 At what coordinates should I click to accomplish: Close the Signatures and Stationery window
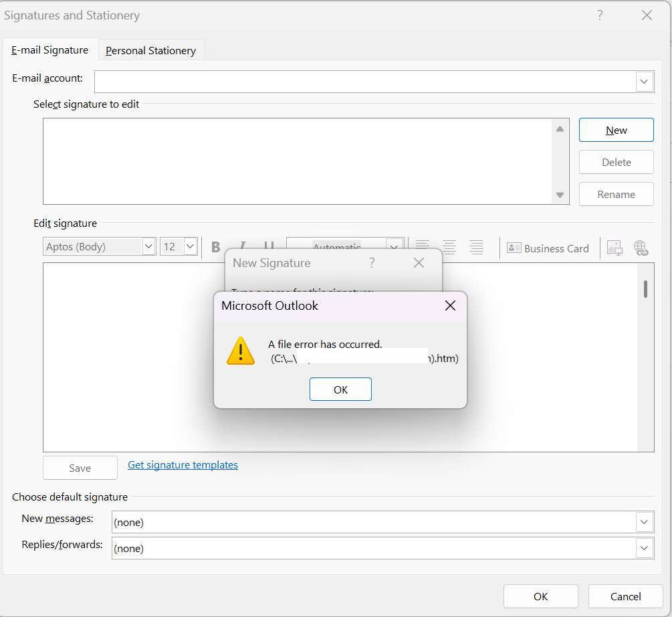point(647,15)
